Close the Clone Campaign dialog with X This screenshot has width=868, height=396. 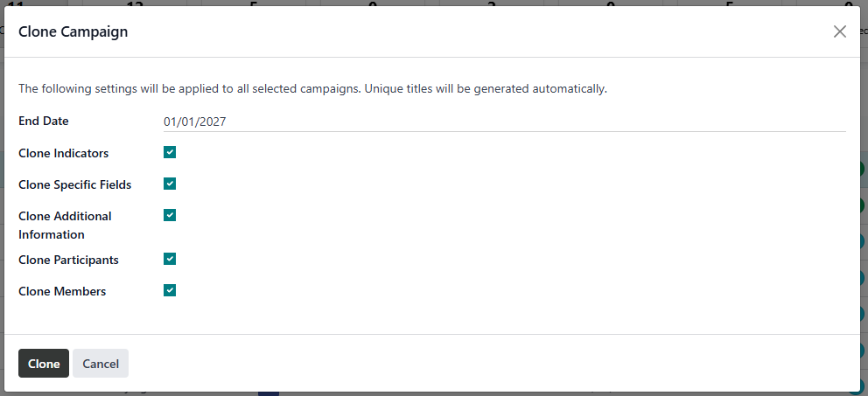point(840,31)
